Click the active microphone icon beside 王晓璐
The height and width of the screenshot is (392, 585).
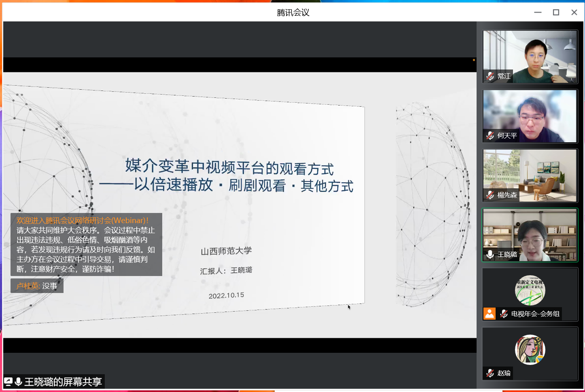click(490, 254)
